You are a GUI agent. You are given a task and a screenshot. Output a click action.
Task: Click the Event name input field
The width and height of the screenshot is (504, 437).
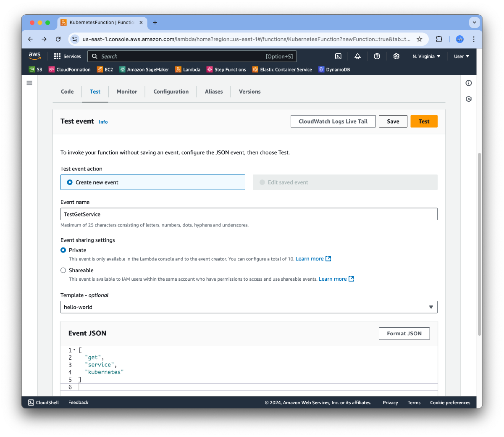pos(249,214)
